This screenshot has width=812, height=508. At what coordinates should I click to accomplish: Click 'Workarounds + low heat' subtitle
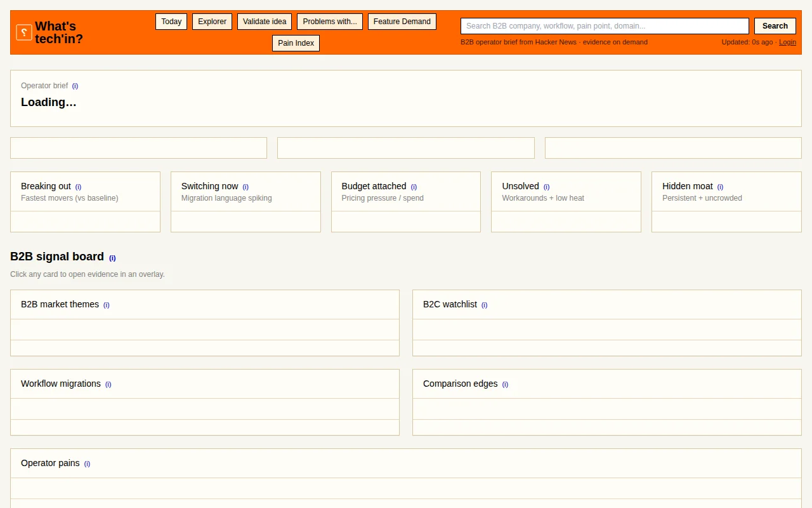click(543, 198)
